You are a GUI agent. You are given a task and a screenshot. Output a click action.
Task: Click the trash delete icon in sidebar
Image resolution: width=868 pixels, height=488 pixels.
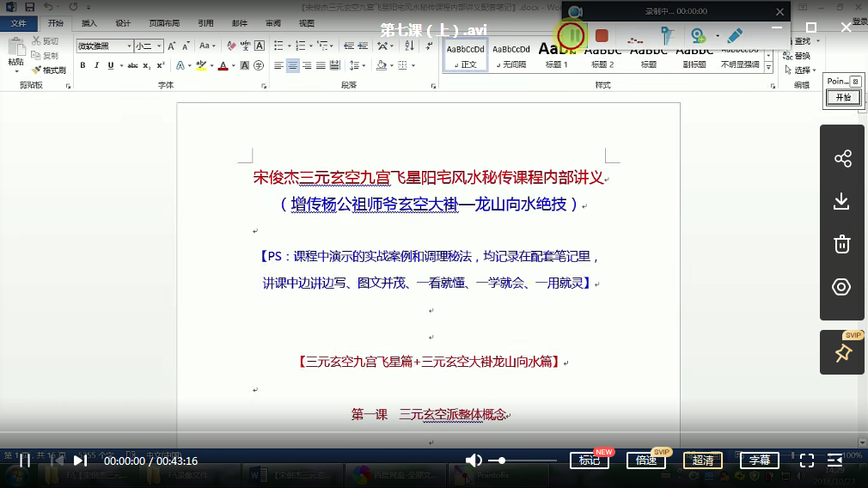tap(842, 244)
